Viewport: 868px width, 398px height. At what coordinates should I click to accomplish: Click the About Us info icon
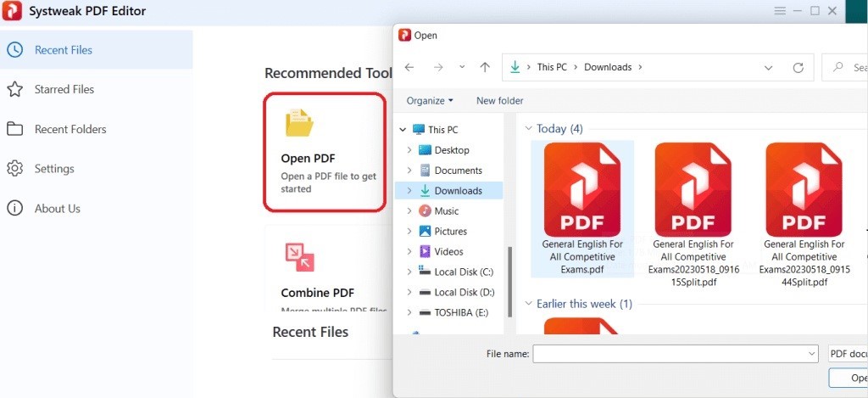(15, 209)
